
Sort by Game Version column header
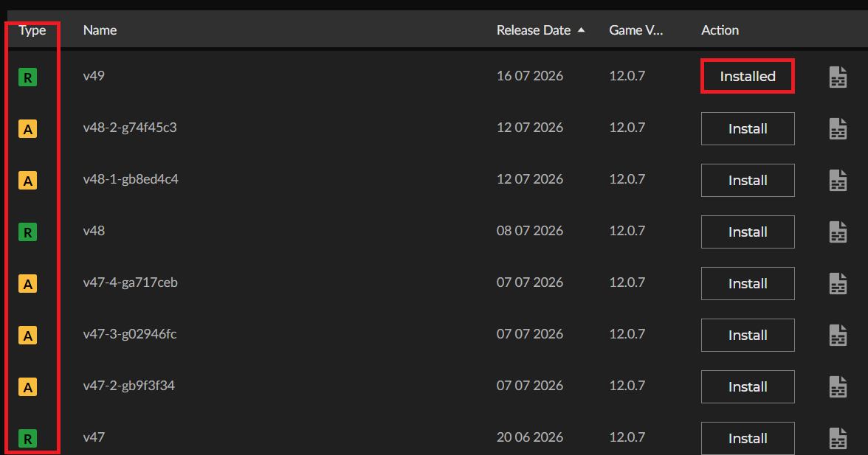point(636,29)
